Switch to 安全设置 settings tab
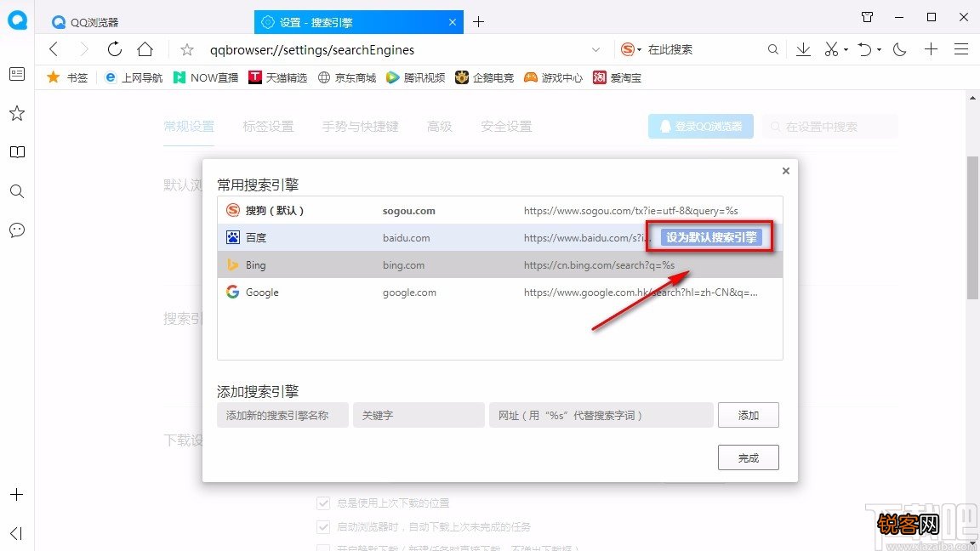The height and width of the screenshot is (551, 980). point(506,126)
